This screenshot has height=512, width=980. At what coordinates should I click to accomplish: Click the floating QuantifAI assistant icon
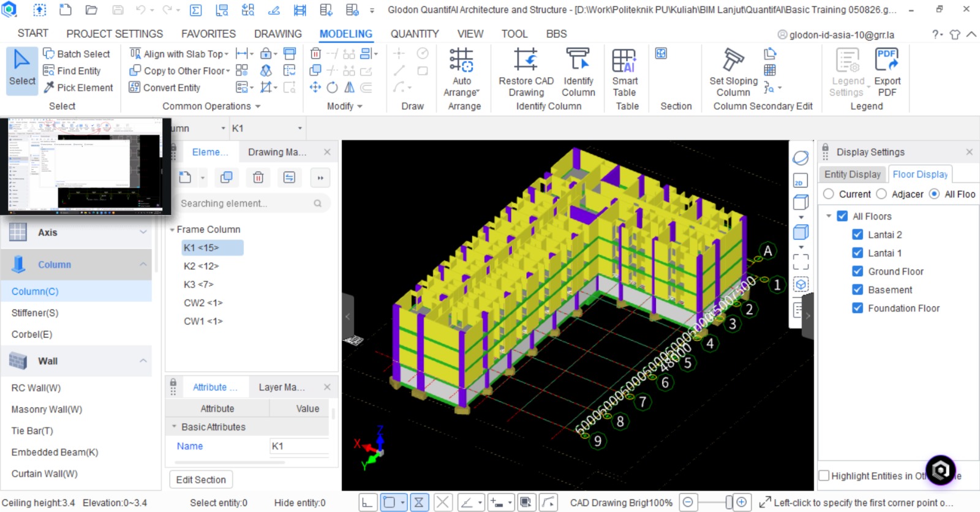941,470
